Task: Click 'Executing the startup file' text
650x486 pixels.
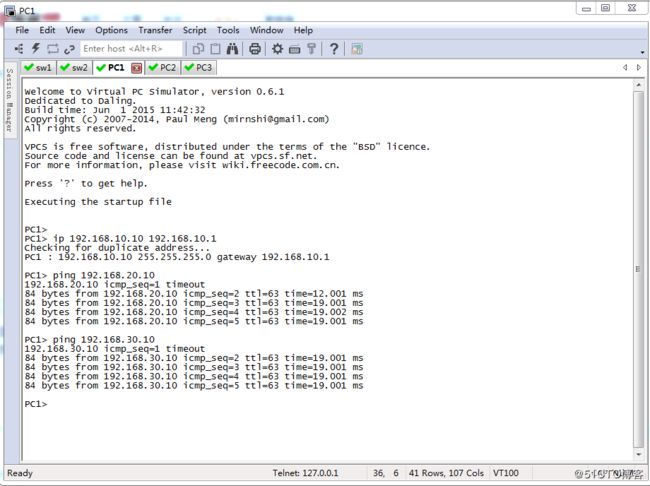Action: (x=98, y=202)
